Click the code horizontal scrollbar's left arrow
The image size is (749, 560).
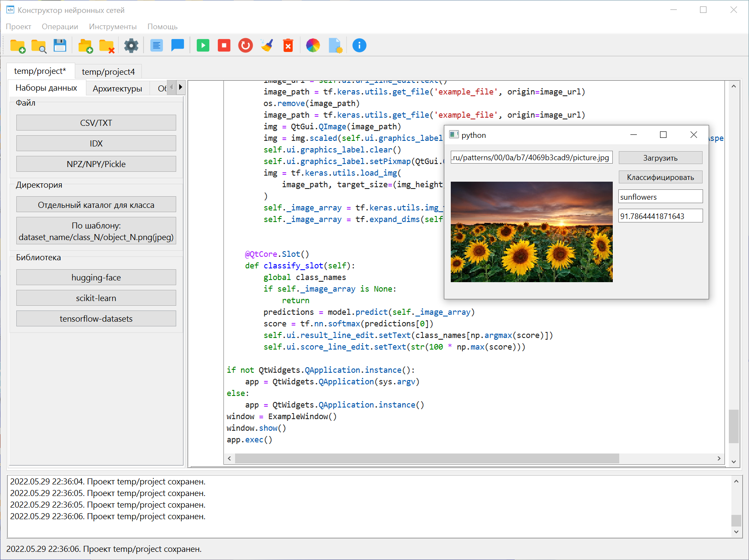pyautogui.click(x=229, y=459)
